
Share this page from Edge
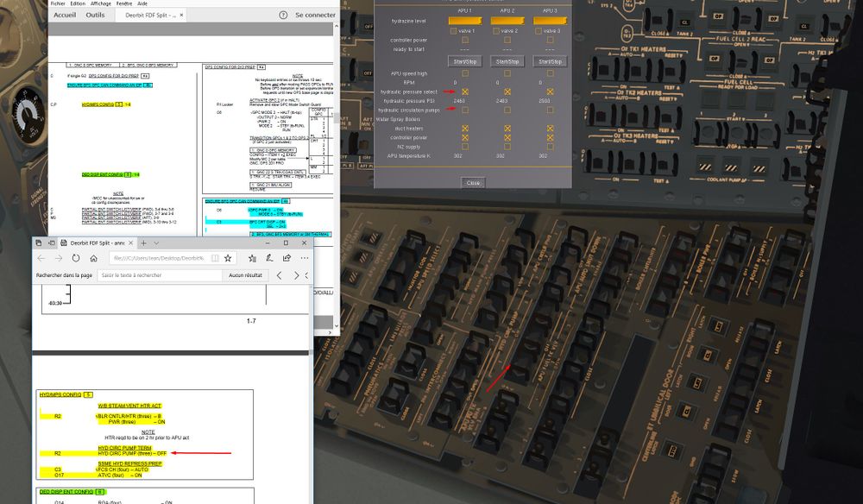pos(287,258)
